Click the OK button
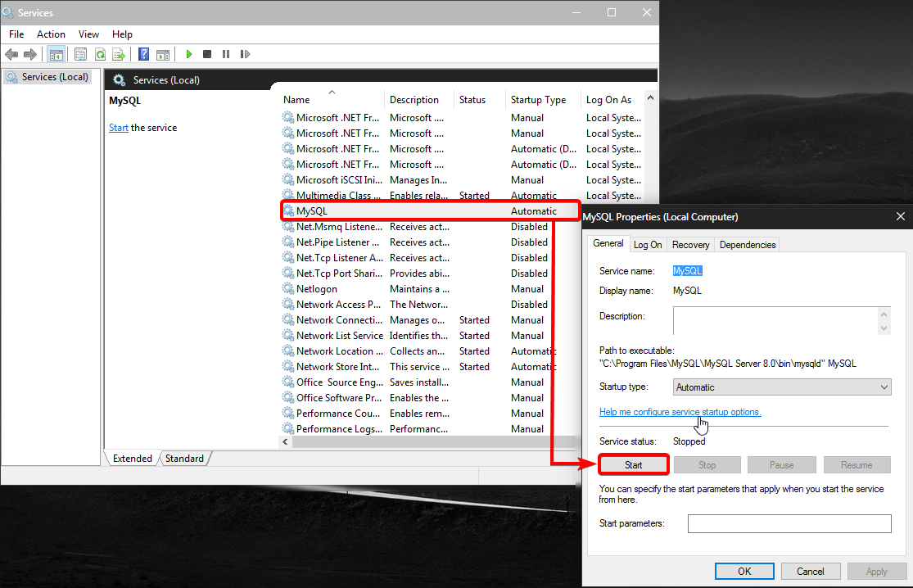Image resolution: width=913 pixels, height=588 pixels. coord(744,571)
